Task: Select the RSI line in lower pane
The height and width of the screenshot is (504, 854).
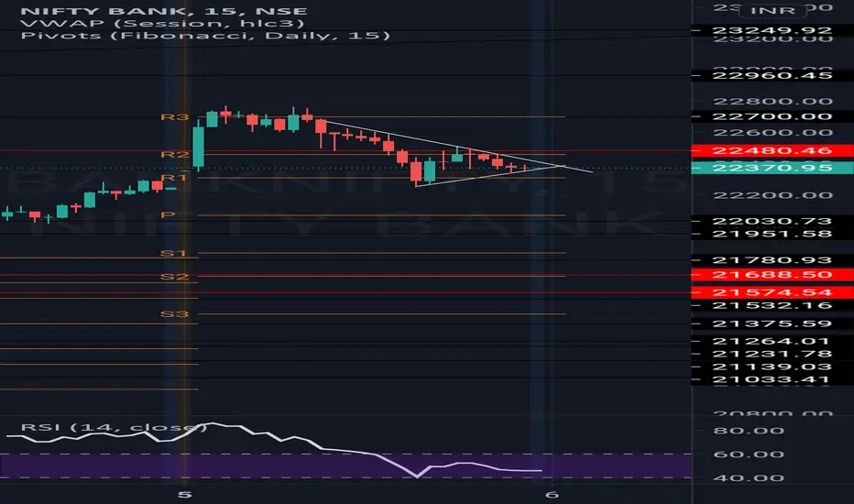Action: [274, 450]
